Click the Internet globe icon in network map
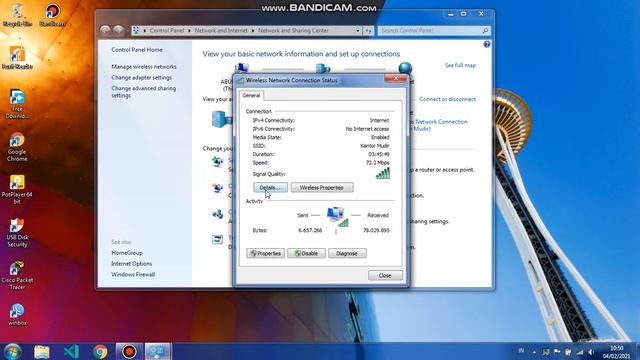This screenshot has width=640, height=360. [405, 68]
